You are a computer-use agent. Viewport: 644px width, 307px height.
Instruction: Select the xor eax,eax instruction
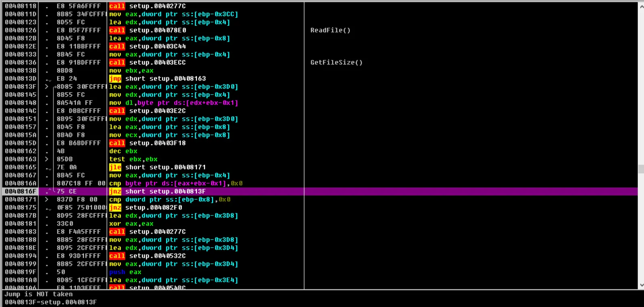tap(132, 224)
